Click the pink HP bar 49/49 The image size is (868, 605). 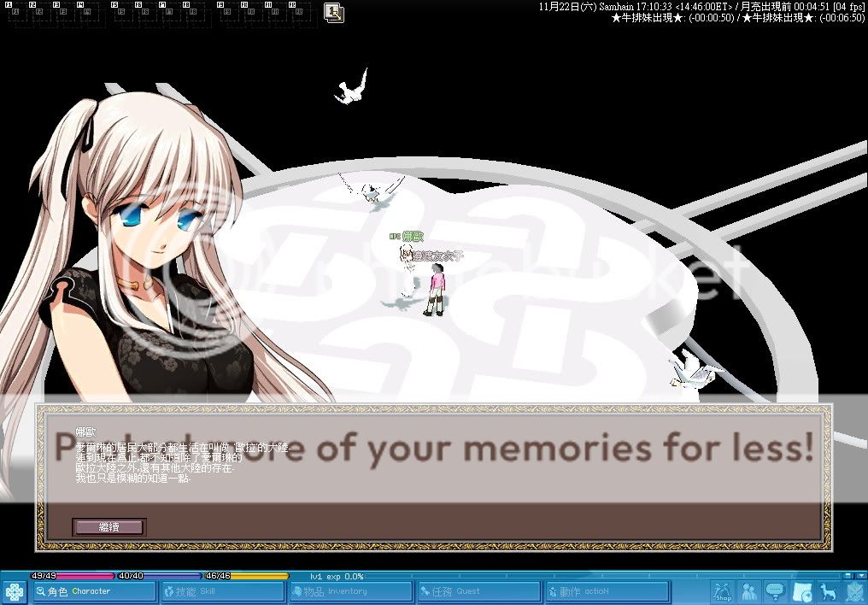[x=72, y=576]
